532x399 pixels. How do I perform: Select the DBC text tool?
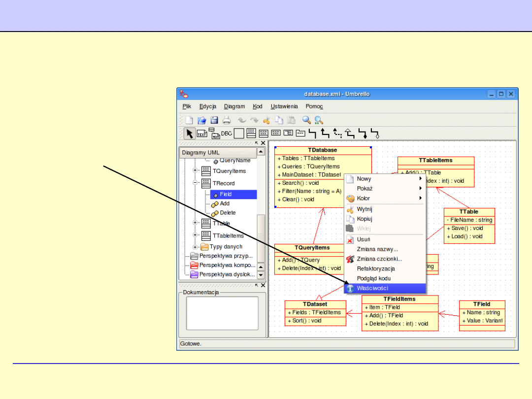[226, 133]
